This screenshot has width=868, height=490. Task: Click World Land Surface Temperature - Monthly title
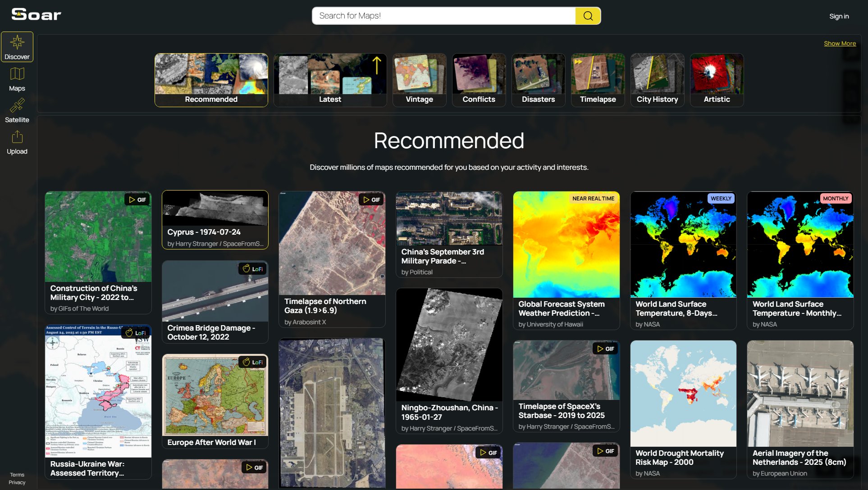click(797, 309)
